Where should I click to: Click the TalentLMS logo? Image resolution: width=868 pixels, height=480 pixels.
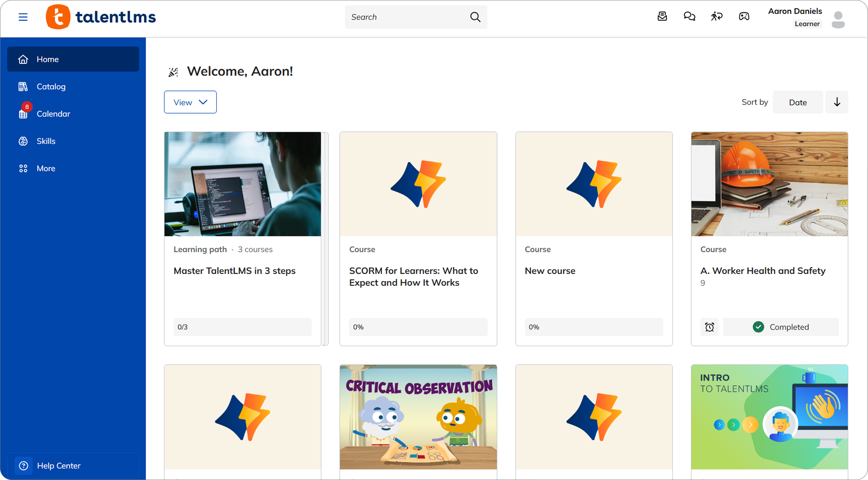[101, 17]
